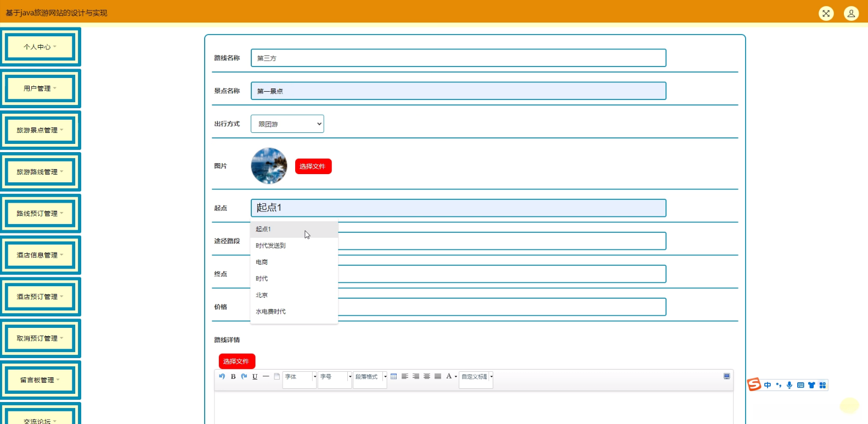Open the Sogou soft keyboard icon

pos(801,385)
